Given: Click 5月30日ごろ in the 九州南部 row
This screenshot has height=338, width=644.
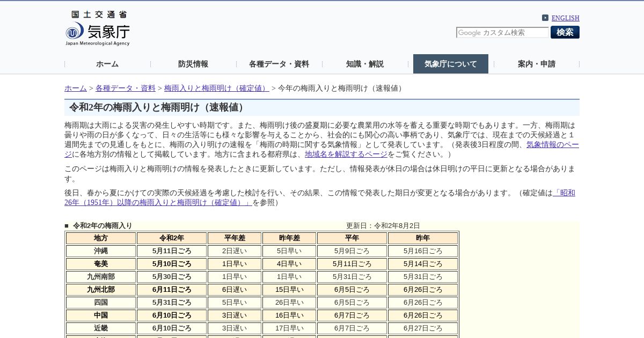Looking at the screenshot, I should coord(172,277).
